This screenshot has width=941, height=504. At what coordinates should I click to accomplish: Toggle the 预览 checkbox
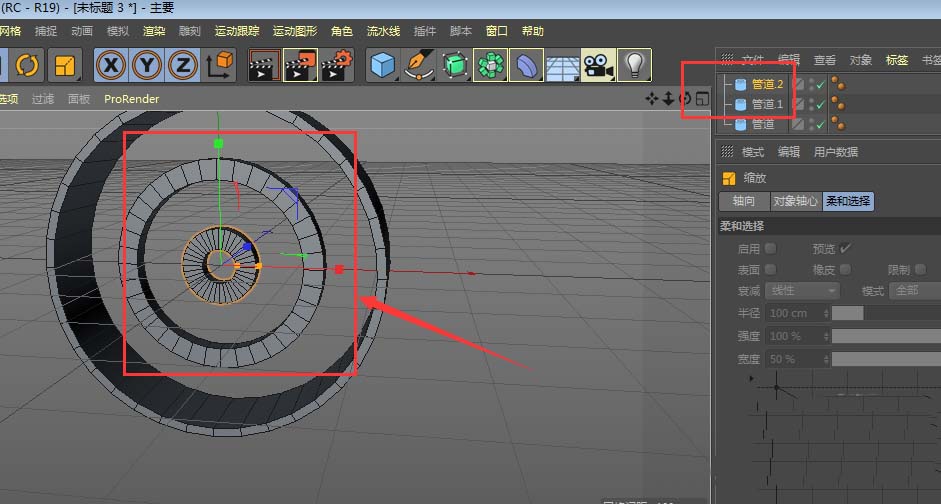click(x=845, y=248)
